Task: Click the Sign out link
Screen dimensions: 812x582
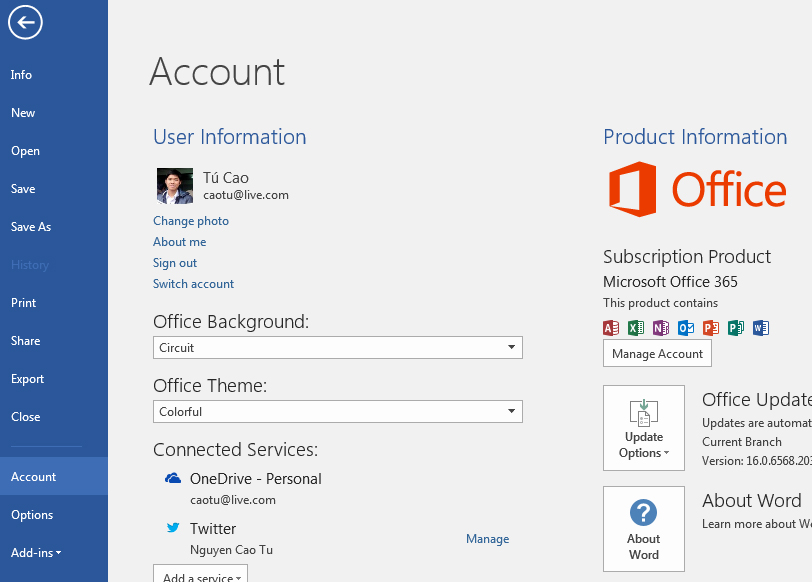Action: (x=175, y=263)
